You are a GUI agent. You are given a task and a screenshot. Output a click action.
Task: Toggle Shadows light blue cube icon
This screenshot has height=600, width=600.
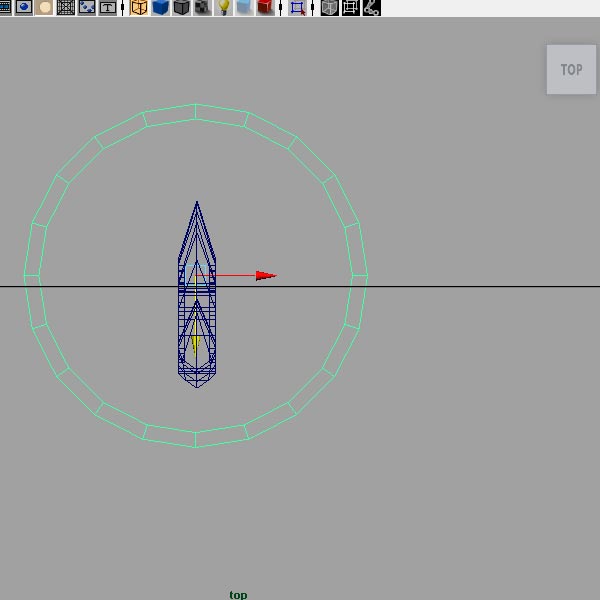pos(245,7)
